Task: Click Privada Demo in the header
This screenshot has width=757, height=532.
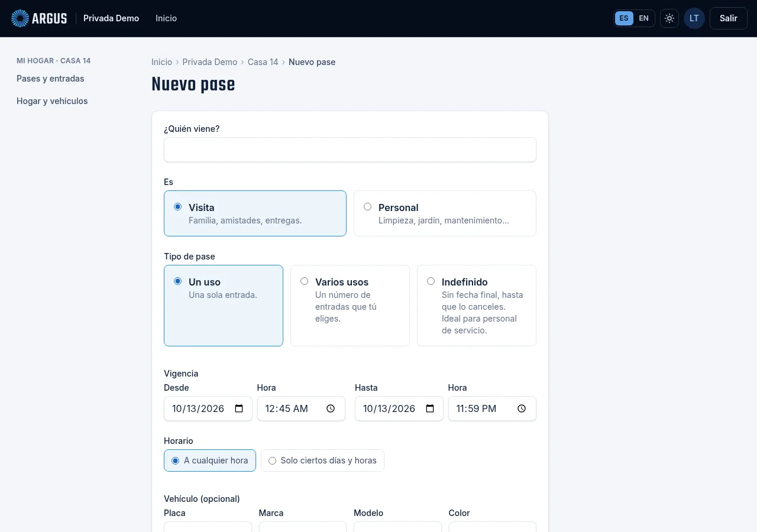Action: pos(111,18)
